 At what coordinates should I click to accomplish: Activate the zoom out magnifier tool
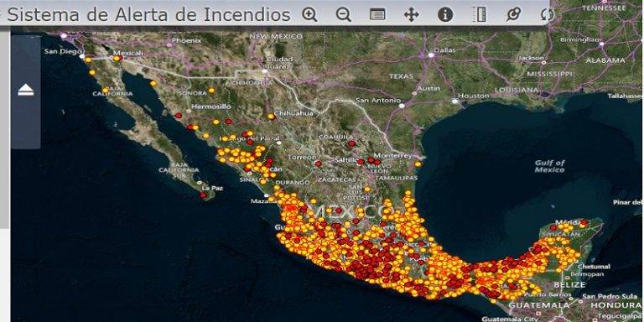click(x=343, y=15)
